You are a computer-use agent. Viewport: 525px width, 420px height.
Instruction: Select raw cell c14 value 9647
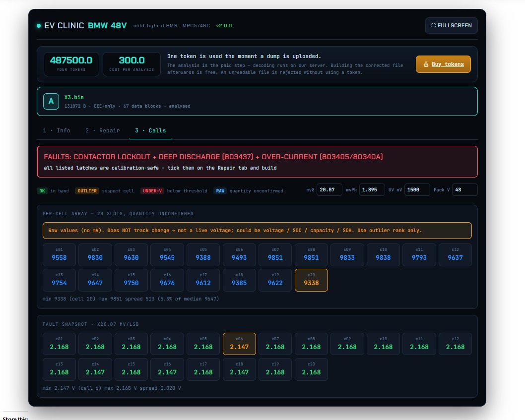[95, 280]
